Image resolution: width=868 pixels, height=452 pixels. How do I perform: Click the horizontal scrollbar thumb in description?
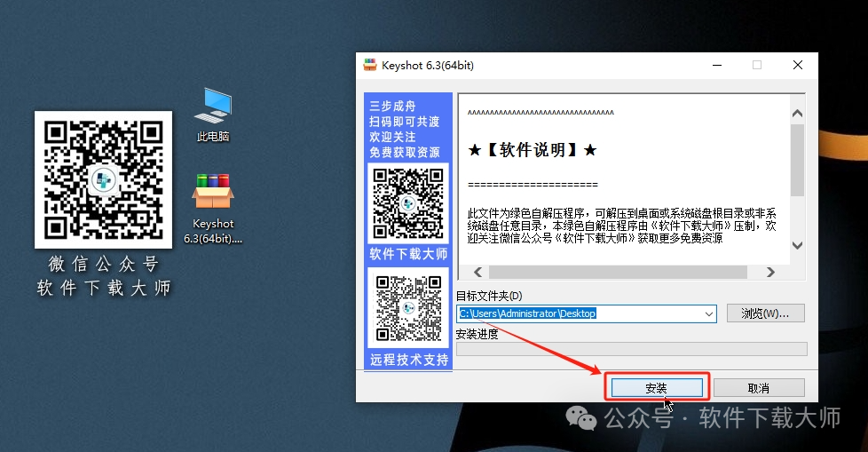click(x=618, y=272)
